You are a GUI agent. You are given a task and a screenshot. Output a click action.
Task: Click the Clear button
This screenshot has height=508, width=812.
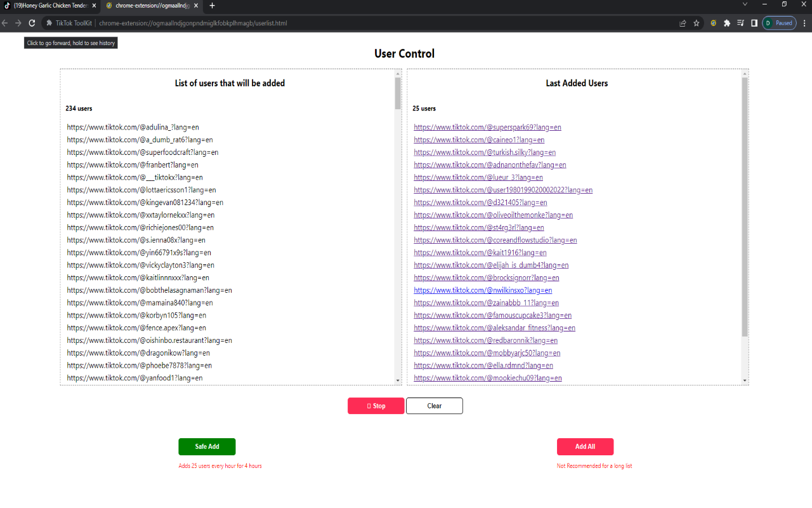point(435,406)
